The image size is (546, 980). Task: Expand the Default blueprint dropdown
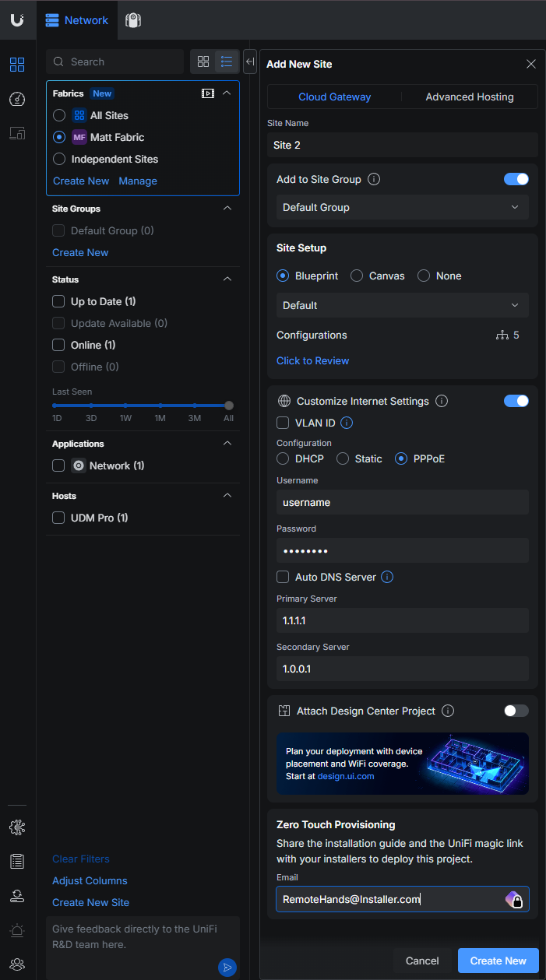pyautogui.click(x=402, y=305)
